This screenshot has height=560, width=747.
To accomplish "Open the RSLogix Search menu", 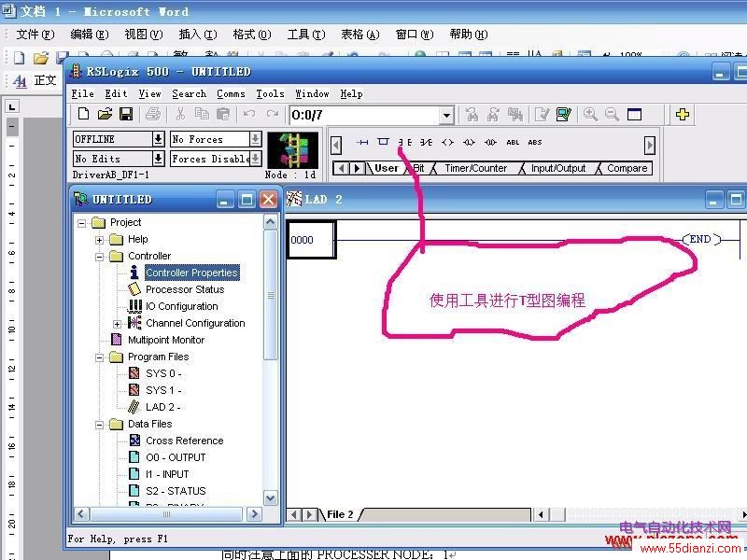I will point(190,94).
